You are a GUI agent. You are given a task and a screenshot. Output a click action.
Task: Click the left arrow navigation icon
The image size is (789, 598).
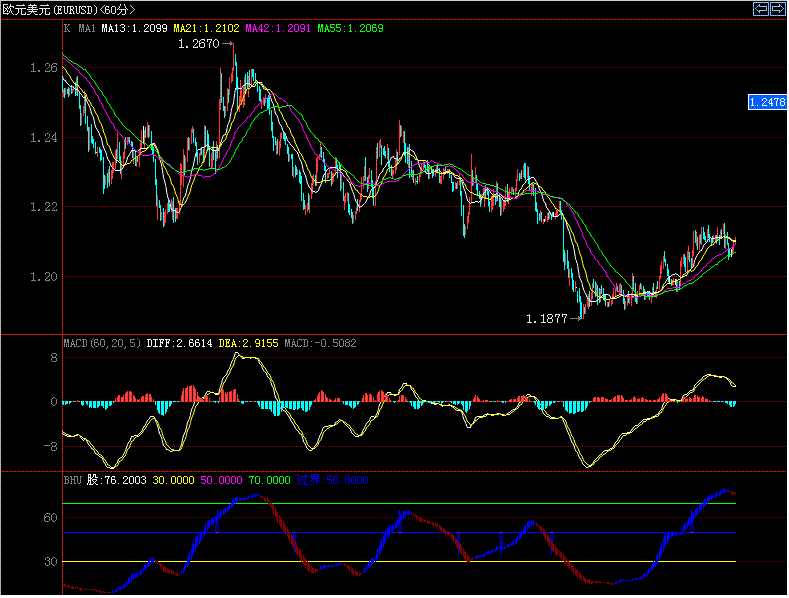pyautogui.click(x=760, y=9)
